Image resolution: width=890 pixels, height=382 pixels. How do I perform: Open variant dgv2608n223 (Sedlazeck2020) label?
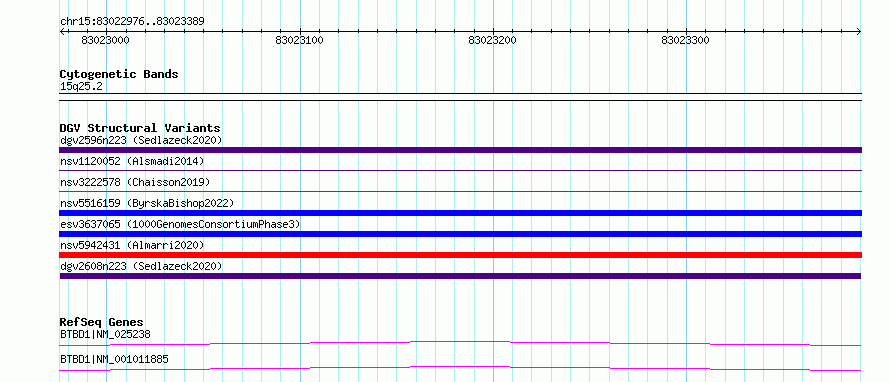point(141,266)
